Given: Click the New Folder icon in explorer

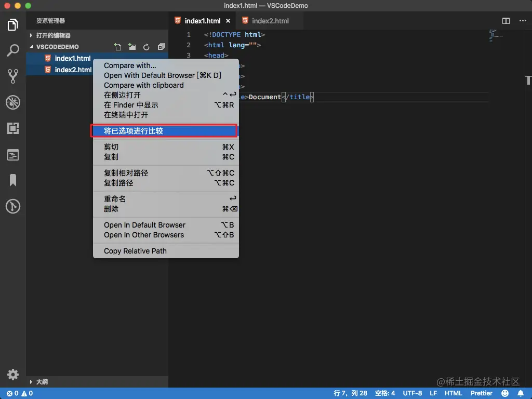Looking at the screenshot, I should (x=132, y=47).
